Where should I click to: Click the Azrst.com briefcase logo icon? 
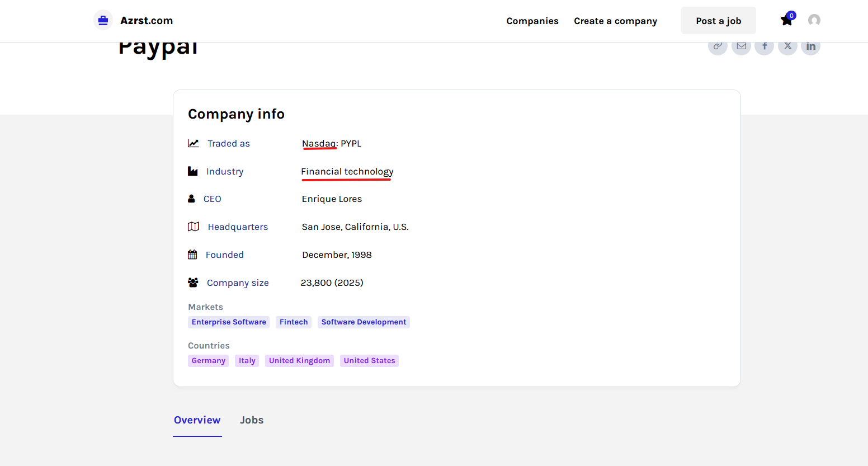(103, 21)
